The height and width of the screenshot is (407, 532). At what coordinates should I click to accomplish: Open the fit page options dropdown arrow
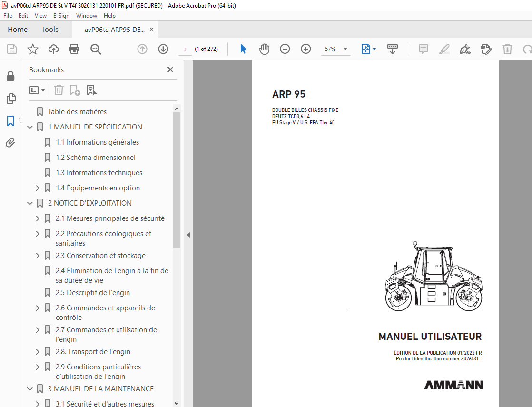pos(374,49)
